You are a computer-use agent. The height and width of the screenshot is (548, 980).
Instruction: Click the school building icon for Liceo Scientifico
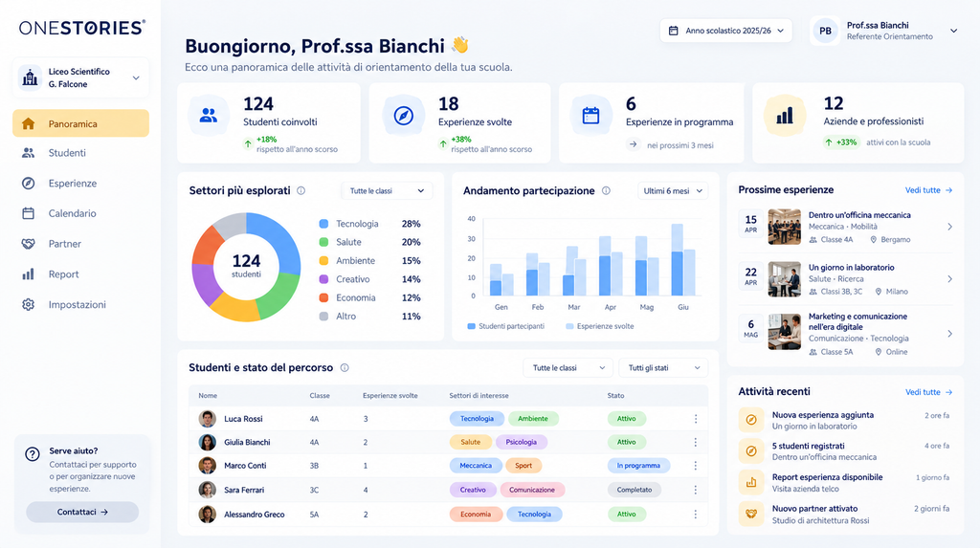[30, 78]
